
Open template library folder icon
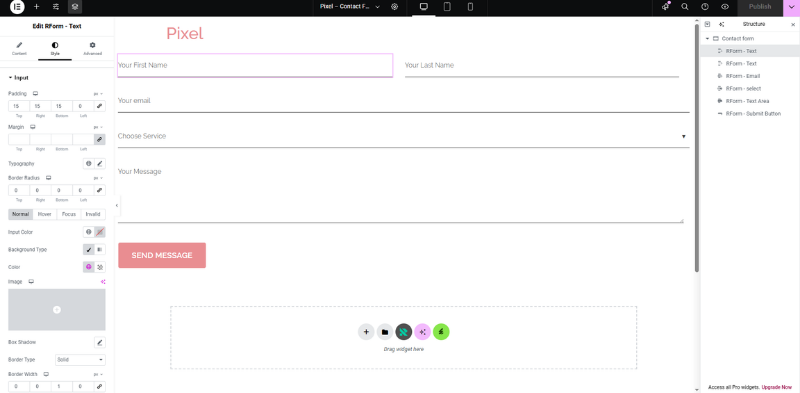click(385, 332)
